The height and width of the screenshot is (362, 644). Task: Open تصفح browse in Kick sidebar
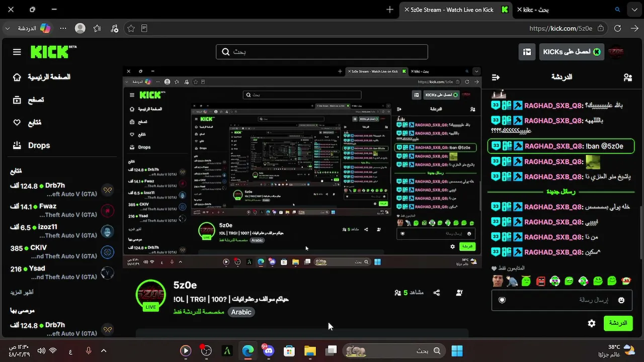[x=28, y=100]
